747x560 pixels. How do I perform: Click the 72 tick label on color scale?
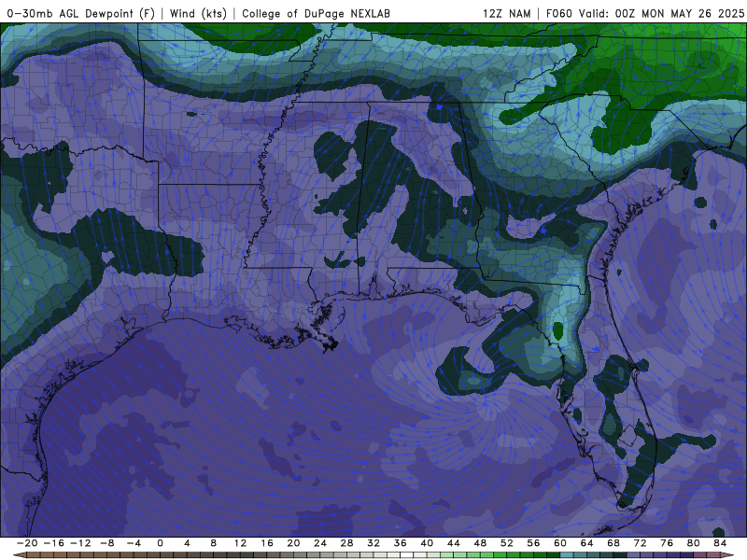click(x=641, y=543)
